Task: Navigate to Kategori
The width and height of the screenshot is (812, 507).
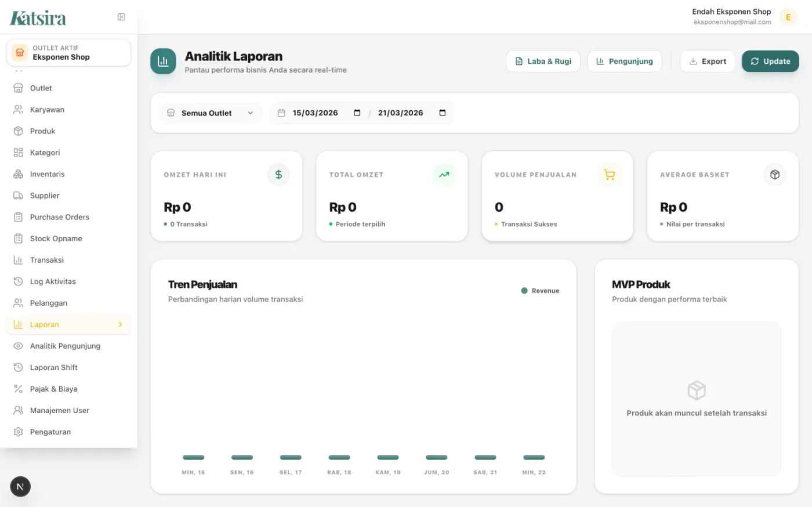Action: pyautogui.click(x=68, y=153)
